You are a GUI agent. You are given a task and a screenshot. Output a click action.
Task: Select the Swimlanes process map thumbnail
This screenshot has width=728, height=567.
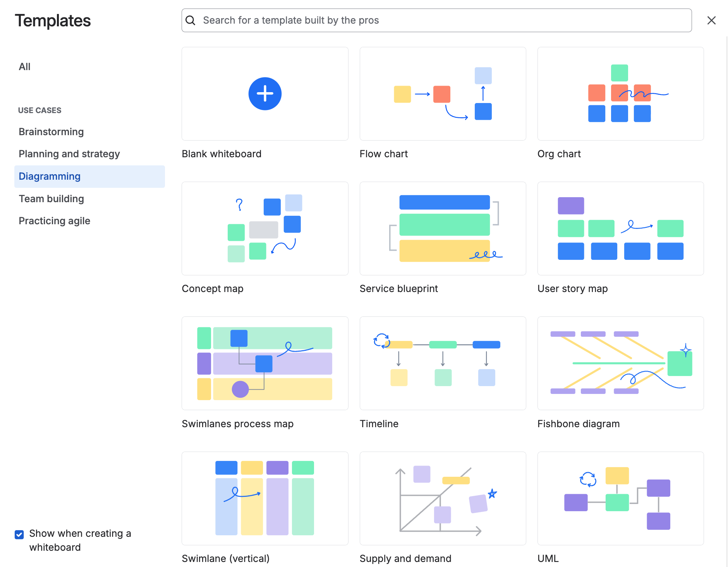(x=265, y=363)
